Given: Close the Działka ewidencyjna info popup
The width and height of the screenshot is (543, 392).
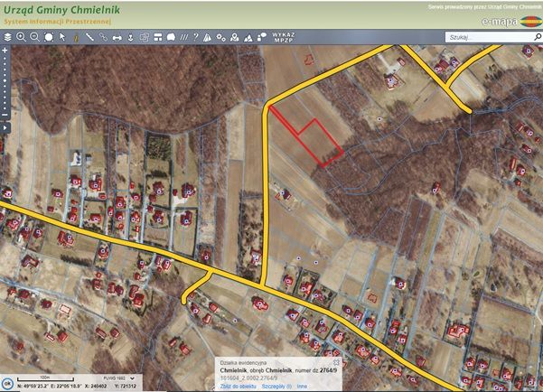Looking at the screenshot, I should pyautogui.click(x=336, y=362).
